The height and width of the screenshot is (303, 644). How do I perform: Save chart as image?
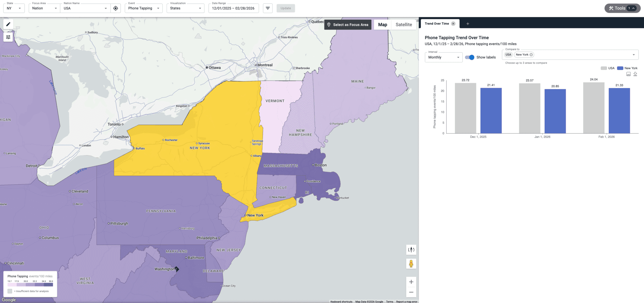[x=628, y=74]
